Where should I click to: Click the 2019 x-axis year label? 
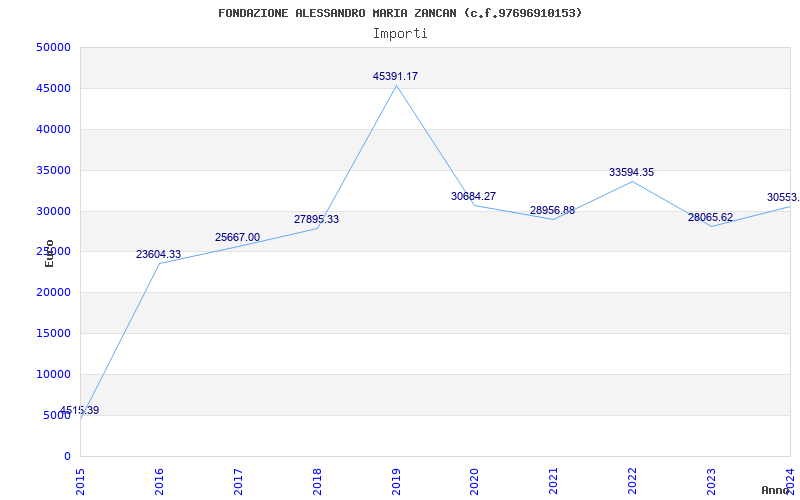tap(396, 481)
